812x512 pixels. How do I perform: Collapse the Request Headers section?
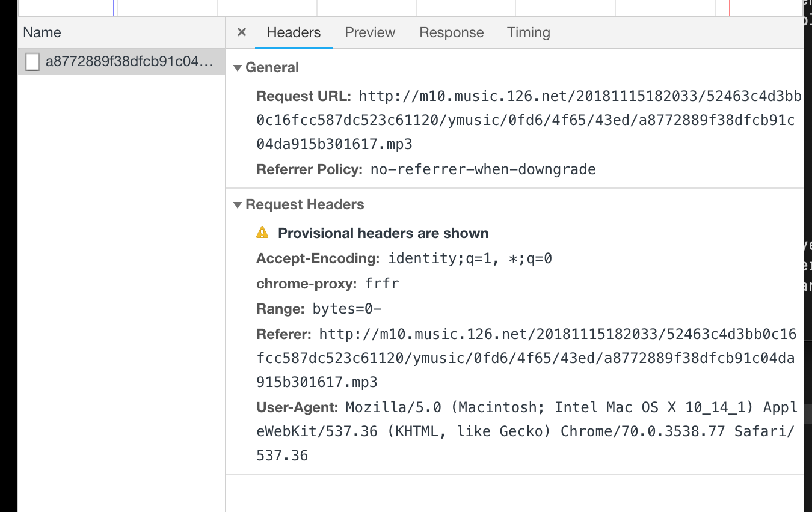pos(238,204)
